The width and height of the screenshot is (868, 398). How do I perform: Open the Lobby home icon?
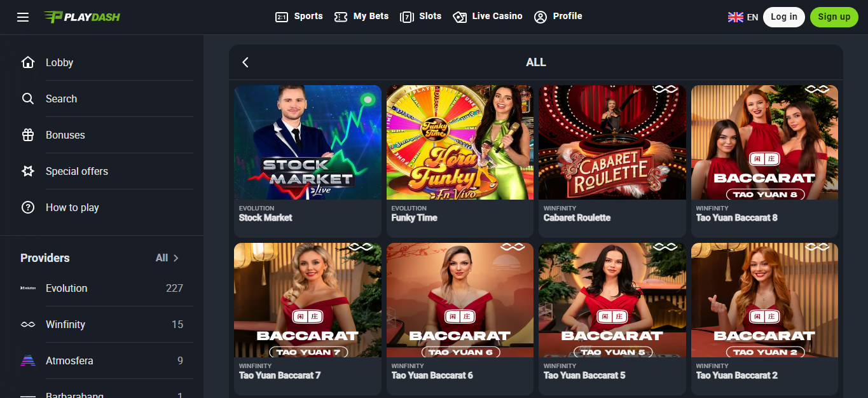point(28,62)
